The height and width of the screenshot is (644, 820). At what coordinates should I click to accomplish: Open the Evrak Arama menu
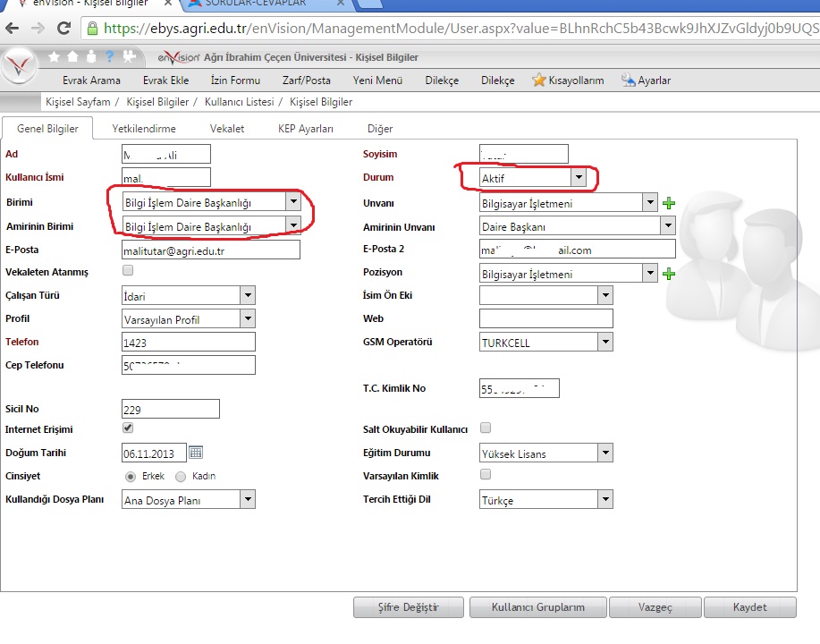(91, 80)
